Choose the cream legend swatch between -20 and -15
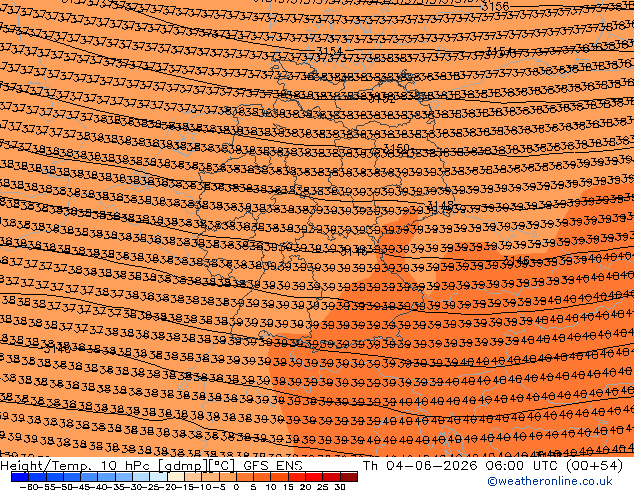 click(x=176, y=477)
